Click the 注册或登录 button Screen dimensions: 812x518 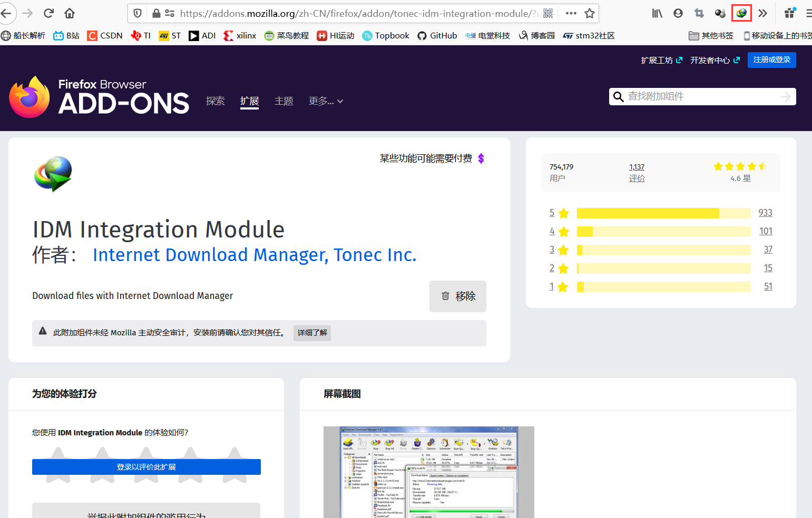(772, 60)
